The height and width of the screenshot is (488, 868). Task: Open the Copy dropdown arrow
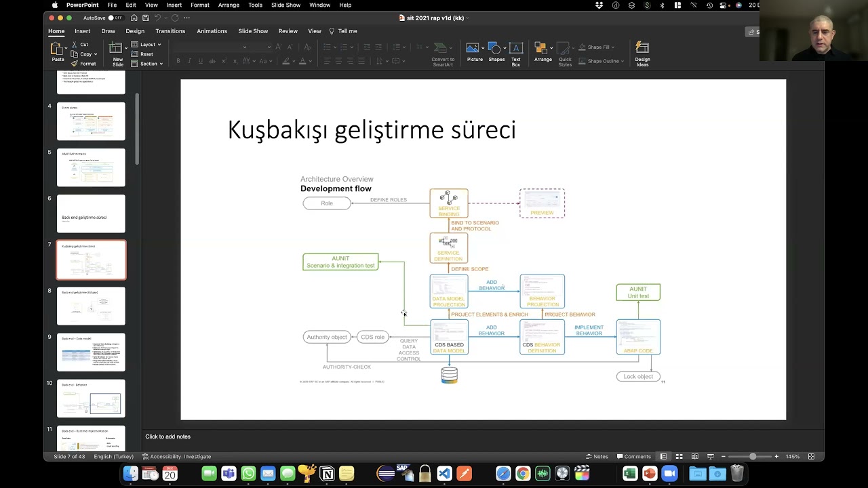tap(96, 54)
